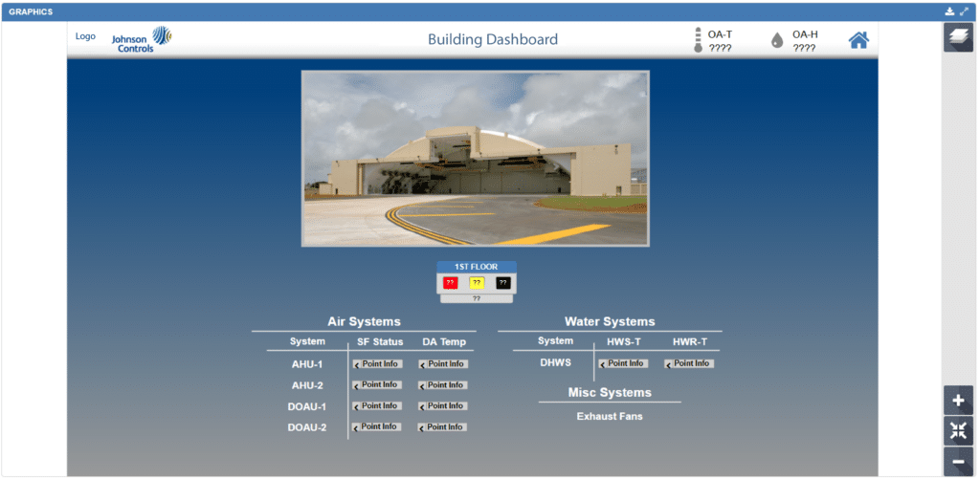Click the yellow status box on 1st Floor
Viewport: 980px width, 480px height.
click(477, 283)
